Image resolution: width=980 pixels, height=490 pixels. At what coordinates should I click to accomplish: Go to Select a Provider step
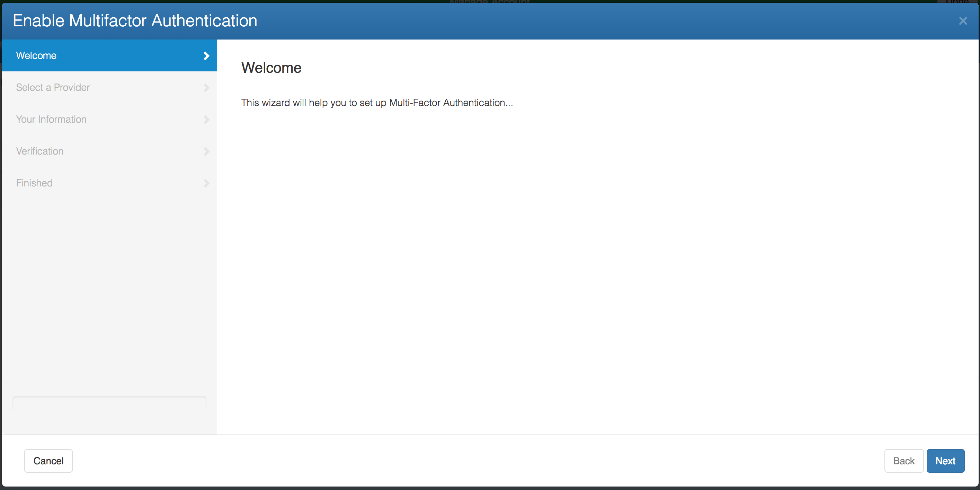[53, 88]
